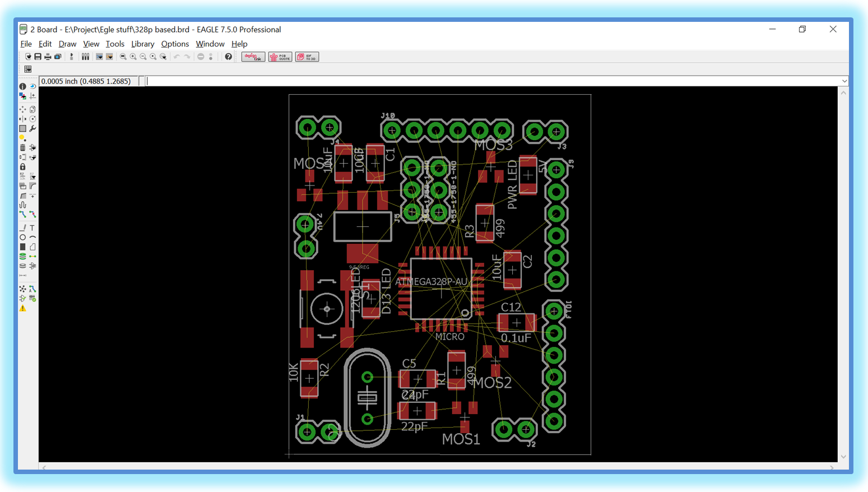
Task: Select the Text tool
Action: tap(33, 228)
